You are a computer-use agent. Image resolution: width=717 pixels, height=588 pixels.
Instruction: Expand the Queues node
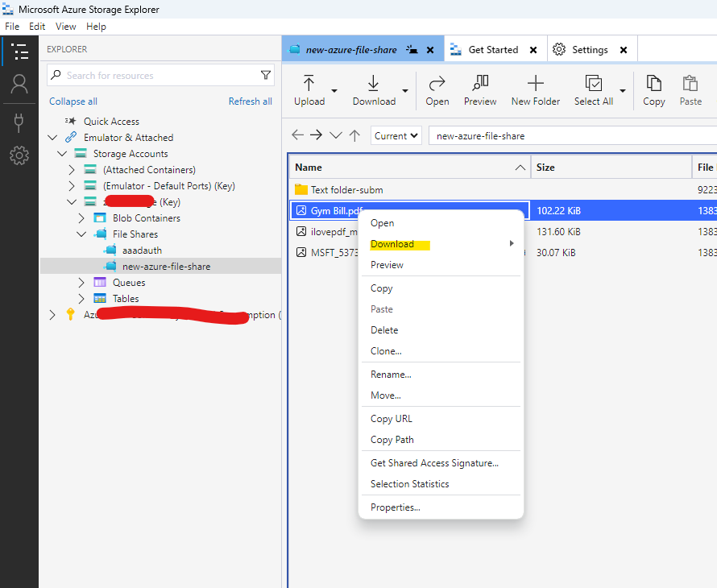click(81, 283)
